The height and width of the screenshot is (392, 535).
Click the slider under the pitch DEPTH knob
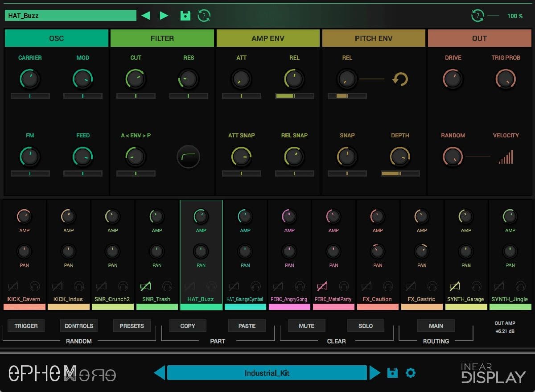[400, 173]
